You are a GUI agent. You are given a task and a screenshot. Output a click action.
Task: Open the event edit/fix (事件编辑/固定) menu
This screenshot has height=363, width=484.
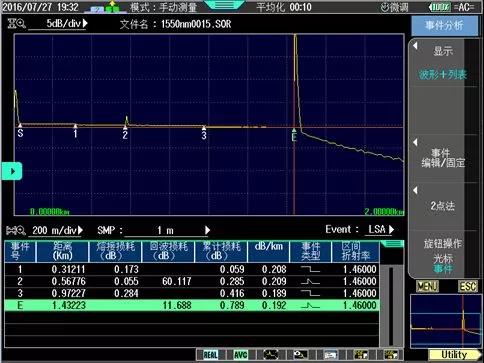coord(443,158)
